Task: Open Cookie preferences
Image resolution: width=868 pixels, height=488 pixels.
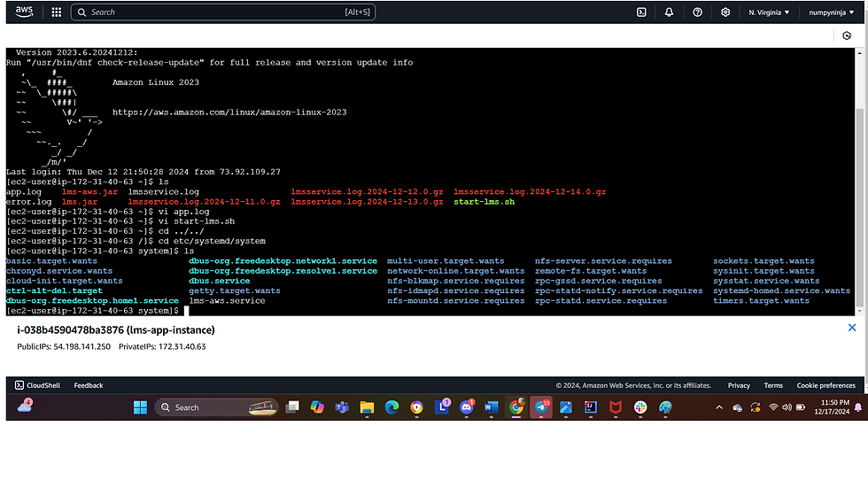Action: tap(825, 385)
